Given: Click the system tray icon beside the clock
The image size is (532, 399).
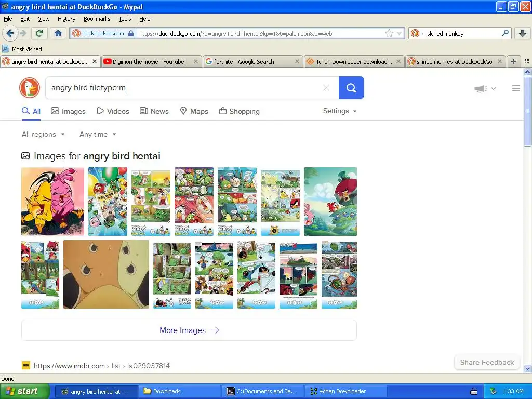Looking at the screenshot, I should click(x=494, y=391).
